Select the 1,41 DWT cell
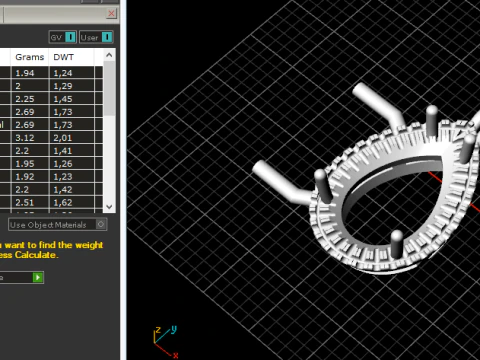480x360 pixels. tap(72, 151)
